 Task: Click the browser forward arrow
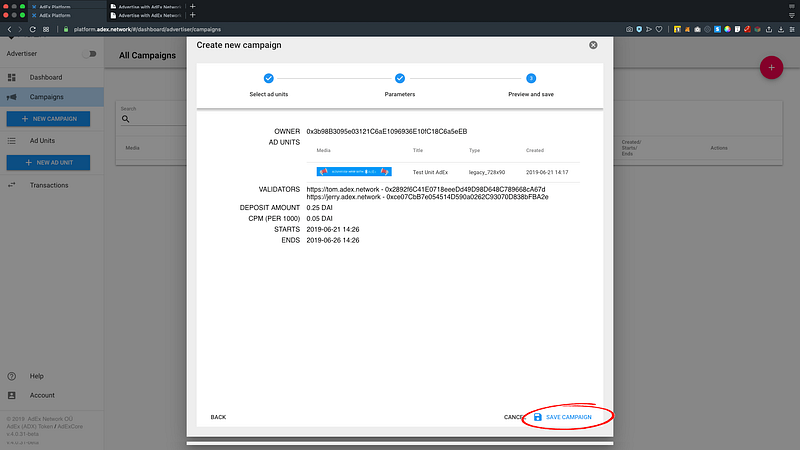pos(20,30)
